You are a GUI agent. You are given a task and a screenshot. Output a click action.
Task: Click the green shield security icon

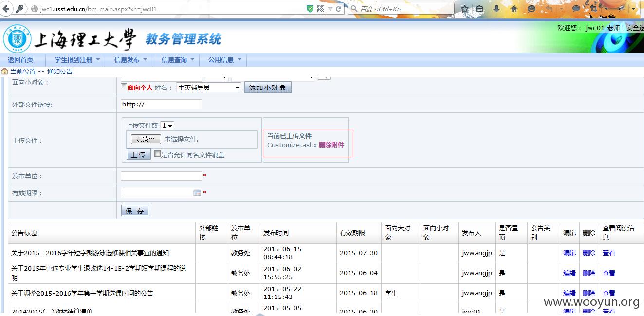pos(310,9)
